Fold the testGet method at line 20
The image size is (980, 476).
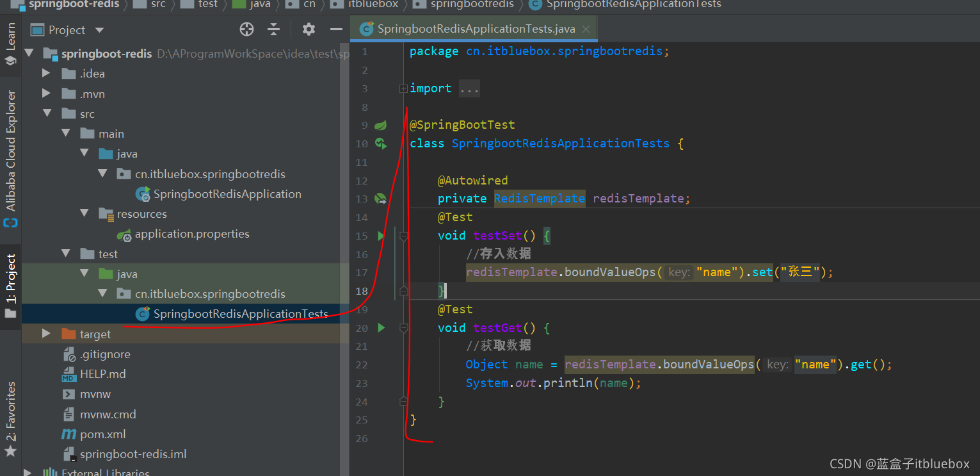point(403,328)
